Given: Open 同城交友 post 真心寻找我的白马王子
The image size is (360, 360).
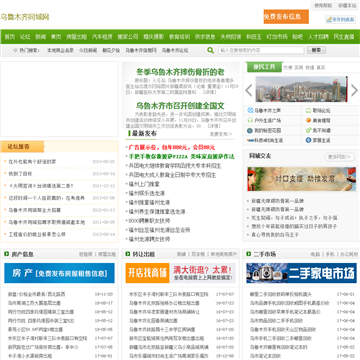Looking at the screenshot, I should point(275,235).
